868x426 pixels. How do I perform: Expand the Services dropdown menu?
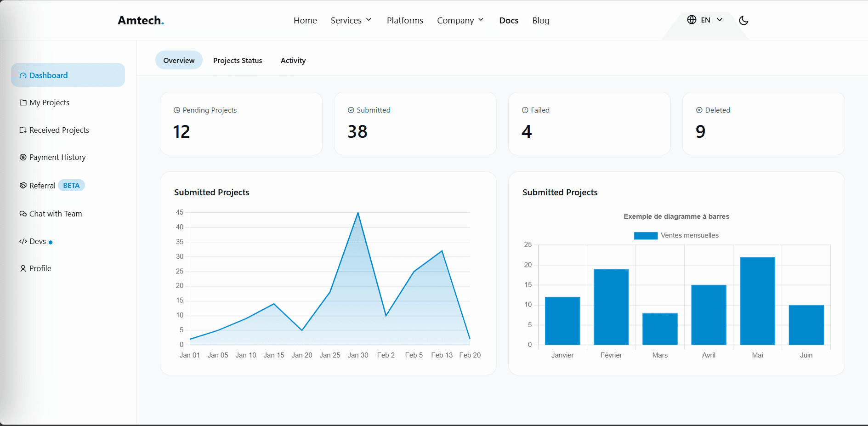click(x=351, y=20)
